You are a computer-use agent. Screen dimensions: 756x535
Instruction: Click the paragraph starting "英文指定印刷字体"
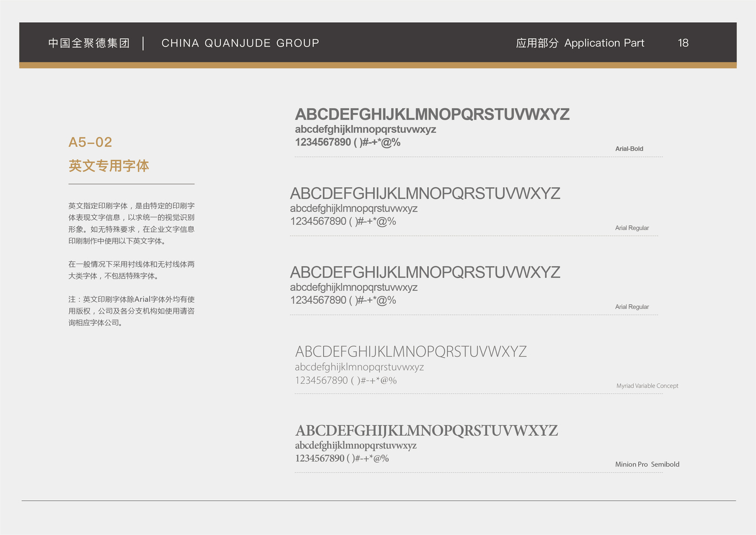point(131,223)
